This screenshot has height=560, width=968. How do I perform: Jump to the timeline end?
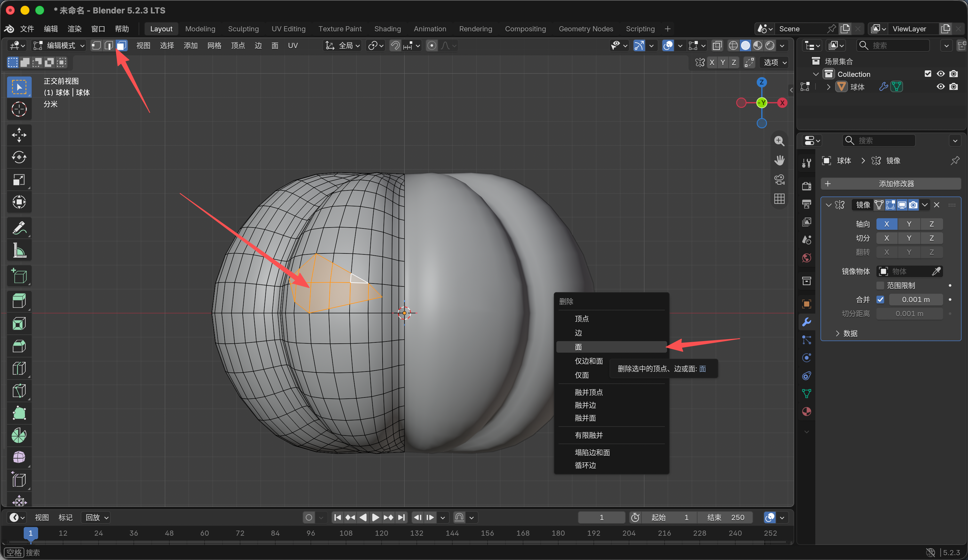point(401,518)
